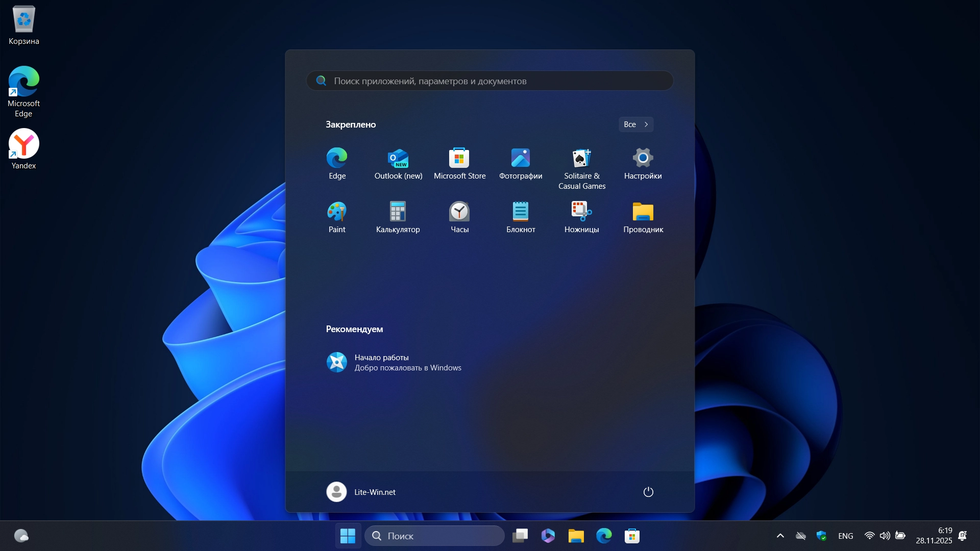
Task: Open the power options menu
Action: click(648, 492)
